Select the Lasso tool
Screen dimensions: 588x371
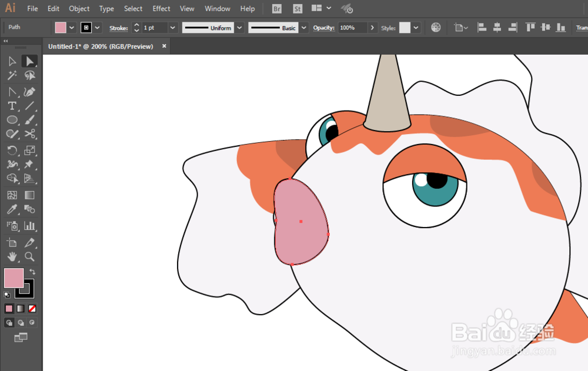pyautogui.click(x=29, y=75)
